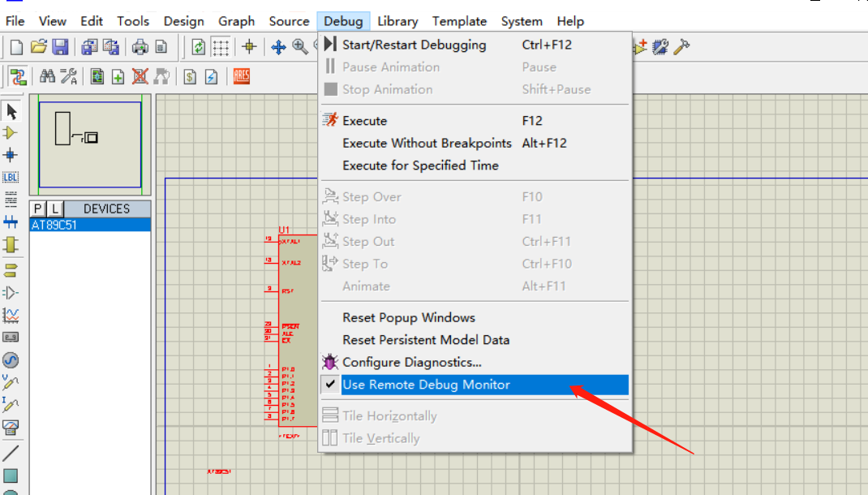
Task: Select 2D Graphics Line tool
Action: [x=11, y=453]
